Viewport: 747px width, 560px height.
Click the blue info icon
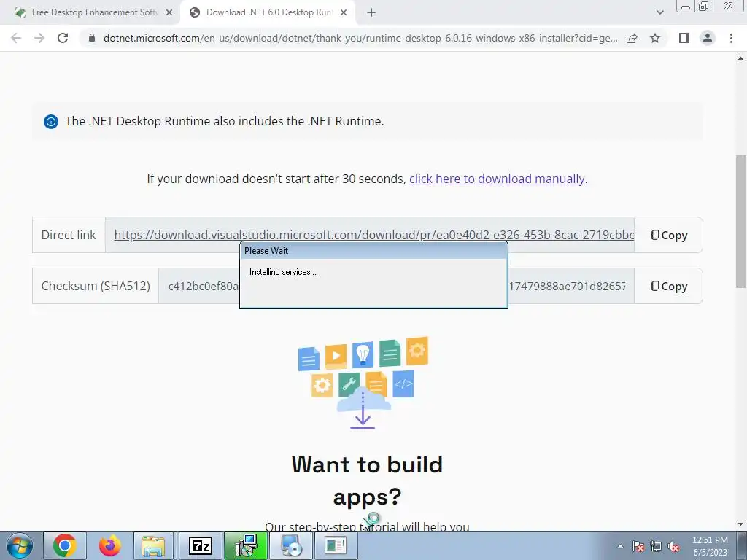[51, 122]
